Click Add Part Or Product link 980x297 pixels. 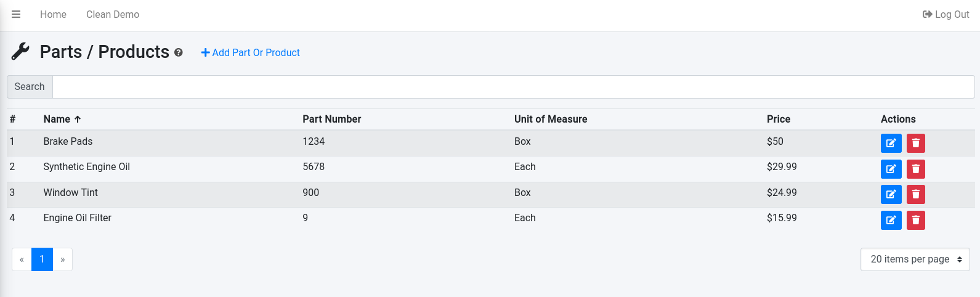click(251, 53)
